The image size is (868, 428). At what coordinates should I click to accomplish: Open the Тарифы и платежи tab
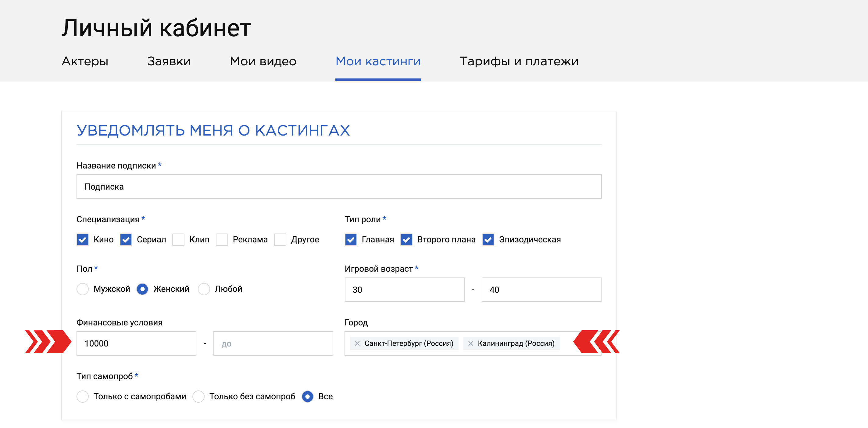[519, 61]
